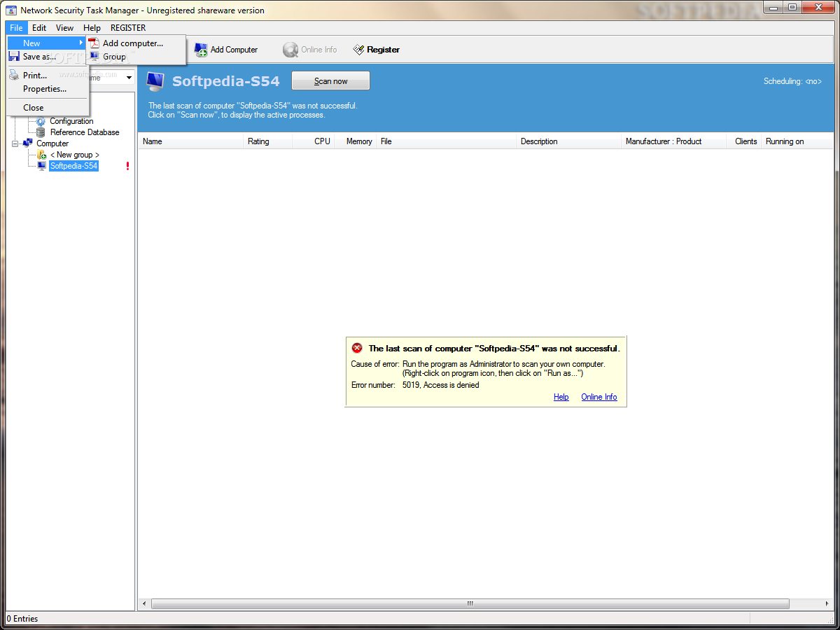Image resolution: width=840 pixels, height=630 pixels.
Task: Open the dropdown above the tree panel
Action: pos(129,78)
